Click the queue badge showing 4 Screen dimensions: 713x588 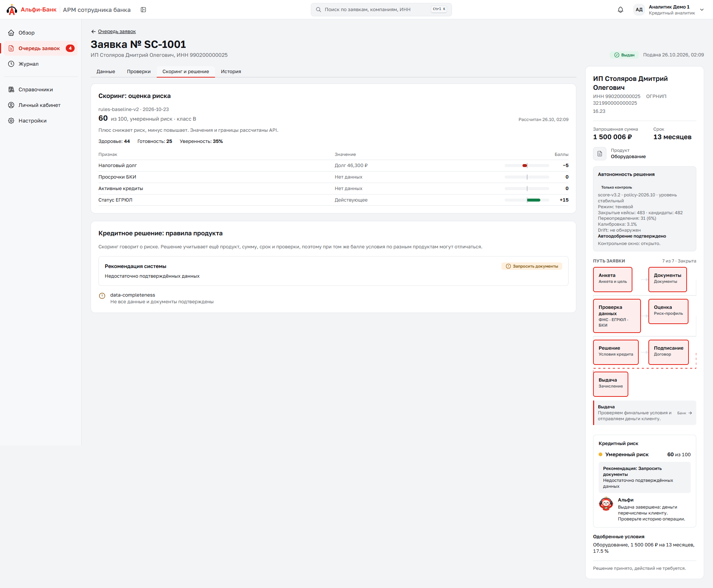70,48
